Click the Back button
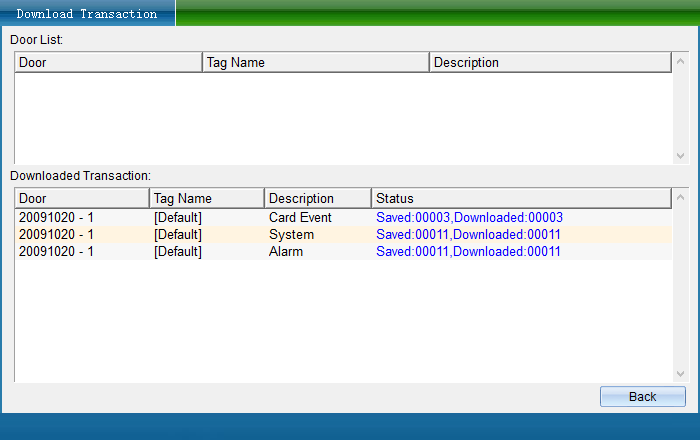Viewport: 700px width, 440px height. pyautogui.click(x=642, y=396)
